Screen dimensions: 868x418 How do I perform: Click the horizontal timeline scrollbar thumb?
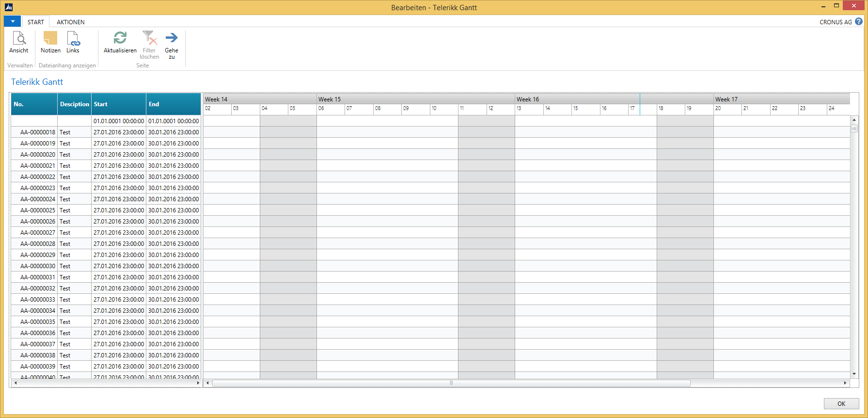click(x=451, y=383)
